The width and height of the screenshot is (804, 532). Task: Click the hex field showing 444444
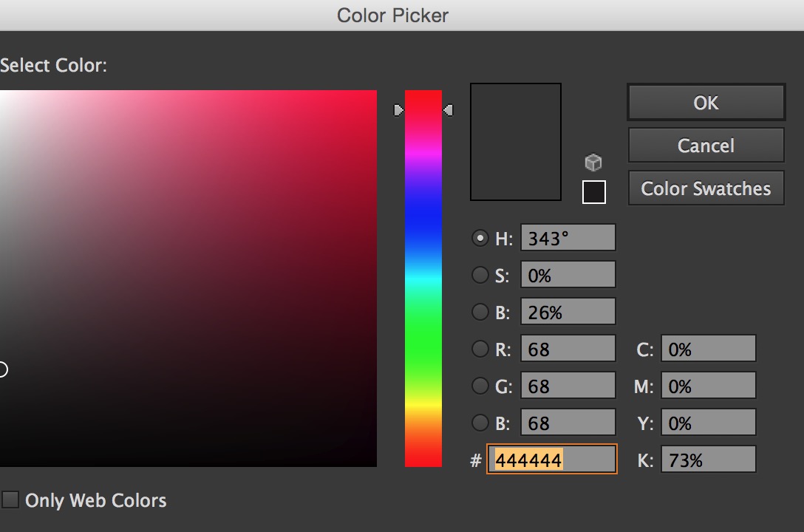coord(552,460)
